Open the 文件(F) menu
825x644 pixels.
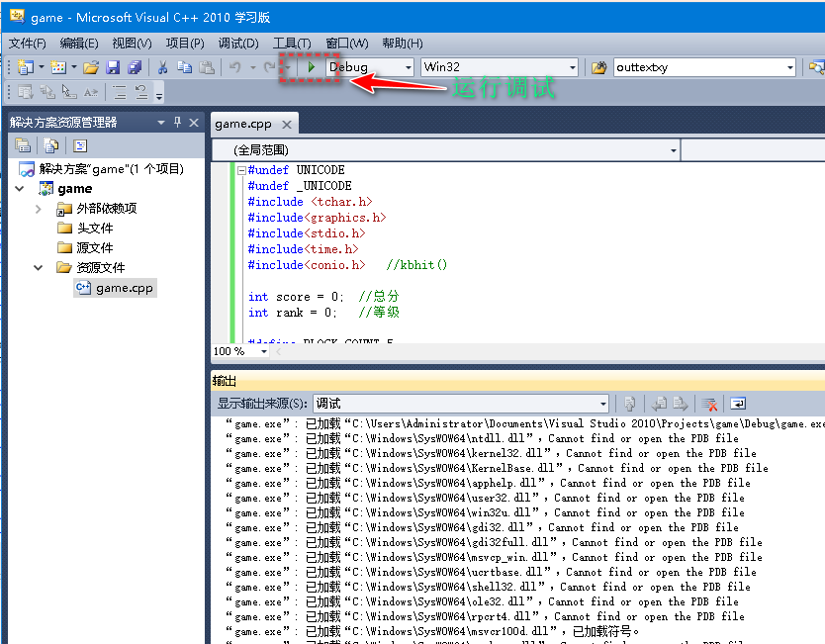coord(28,44)
